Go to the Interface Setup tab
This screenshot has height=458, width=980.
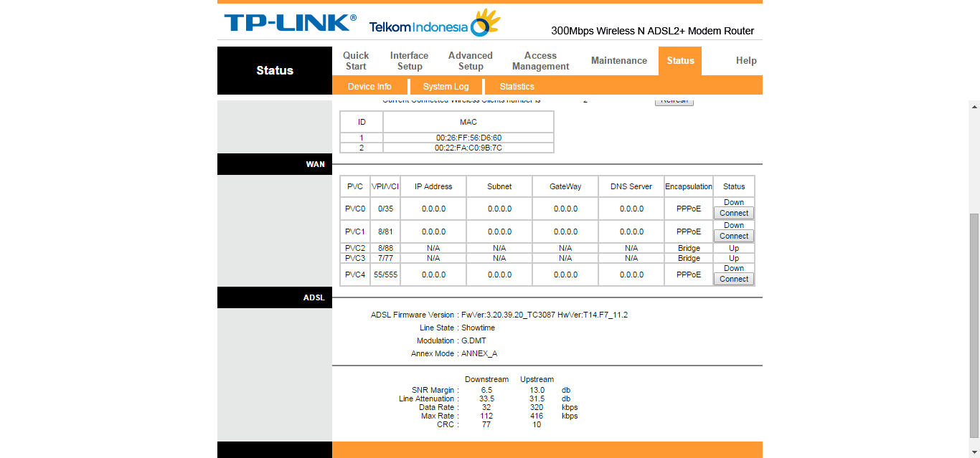pyautogui.click(x=409, y=61)
